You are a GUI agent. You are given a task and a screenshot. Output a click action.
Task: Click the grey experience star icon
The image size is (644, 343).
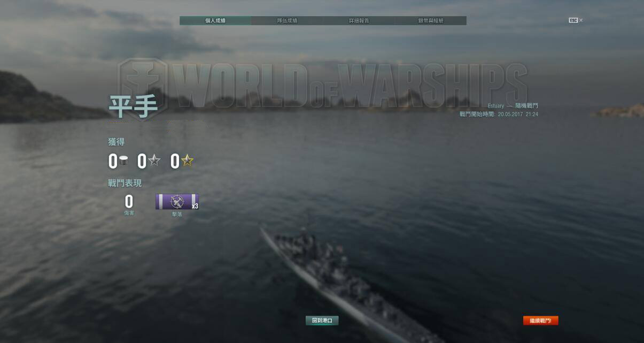pos(154,161)
